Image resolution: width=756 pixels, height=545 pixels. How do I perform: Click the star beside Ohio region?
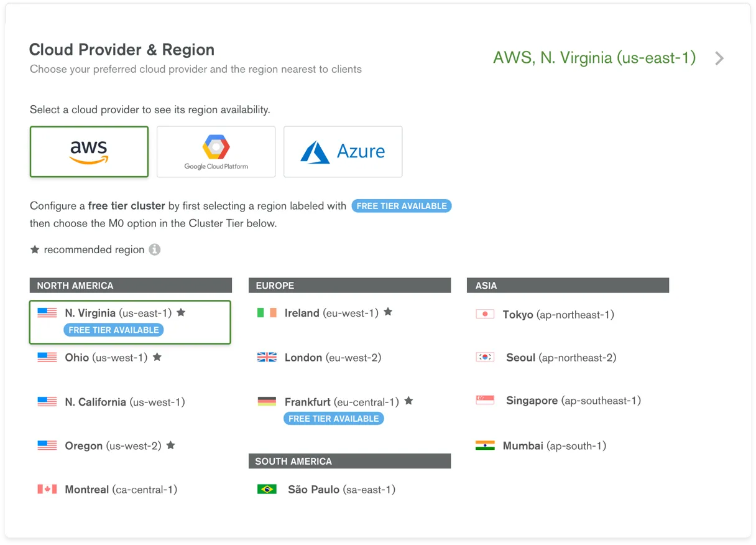[157, 356]
